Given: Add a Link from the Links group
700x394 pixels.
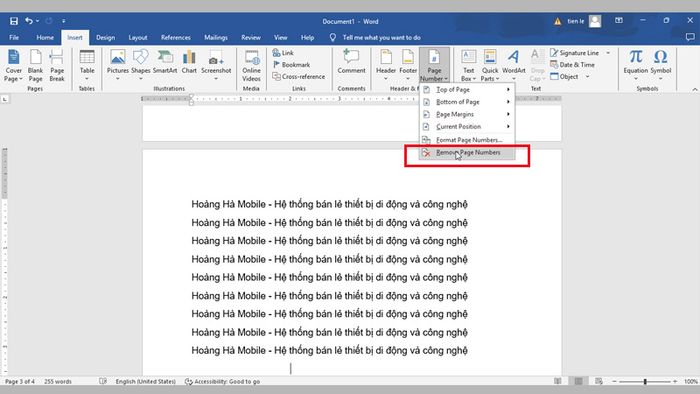Looking at the screenshot, I should click(x=283, y=53).
